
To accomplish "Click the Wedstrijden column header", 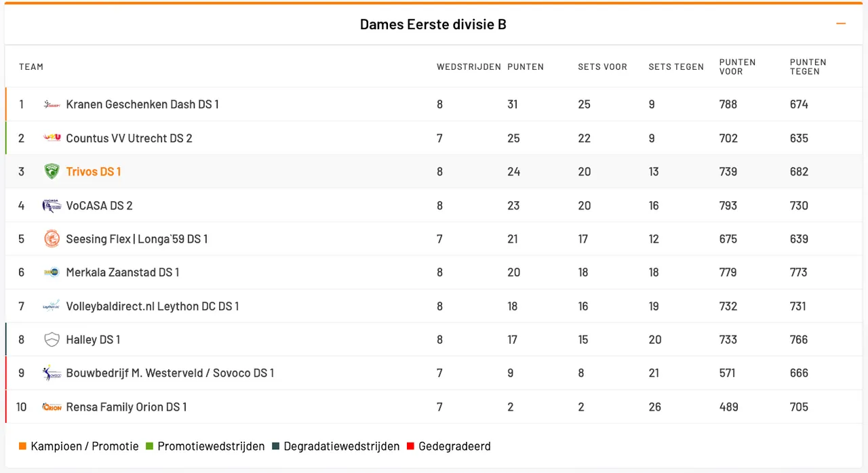I will (469, 66).
